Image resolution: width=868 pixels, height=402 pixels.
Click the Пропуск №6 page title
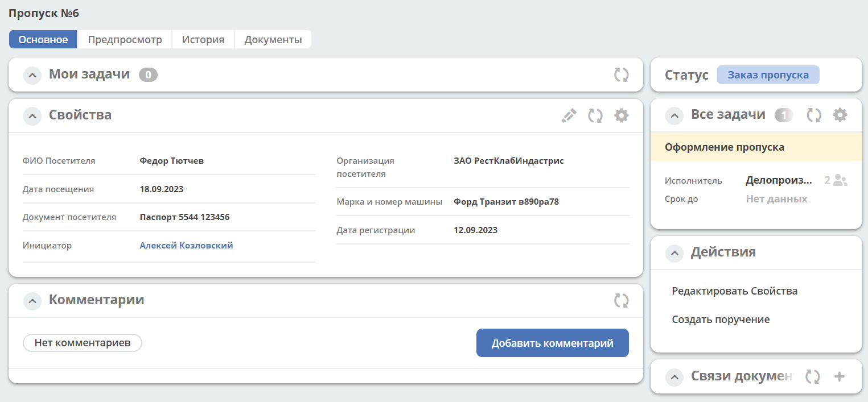pos(44,14)
